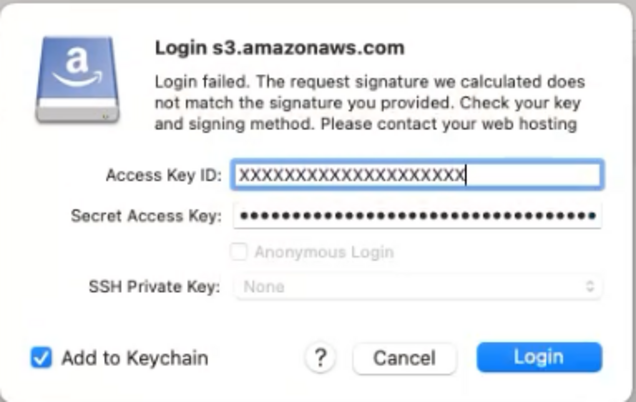Click the 'Access Key ID:' label
Screen dimensions: 636x402
click(x=162, y=175)
